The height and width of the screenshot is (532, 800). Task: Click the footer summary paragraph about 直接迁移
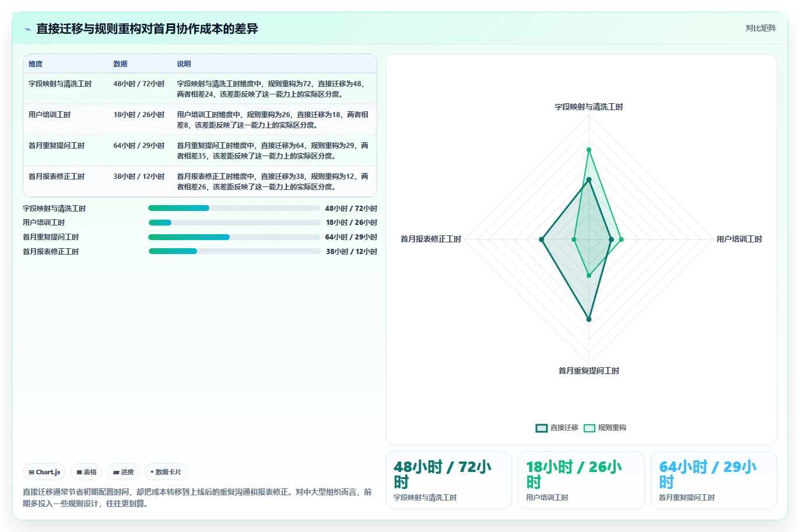pos(197,498)
